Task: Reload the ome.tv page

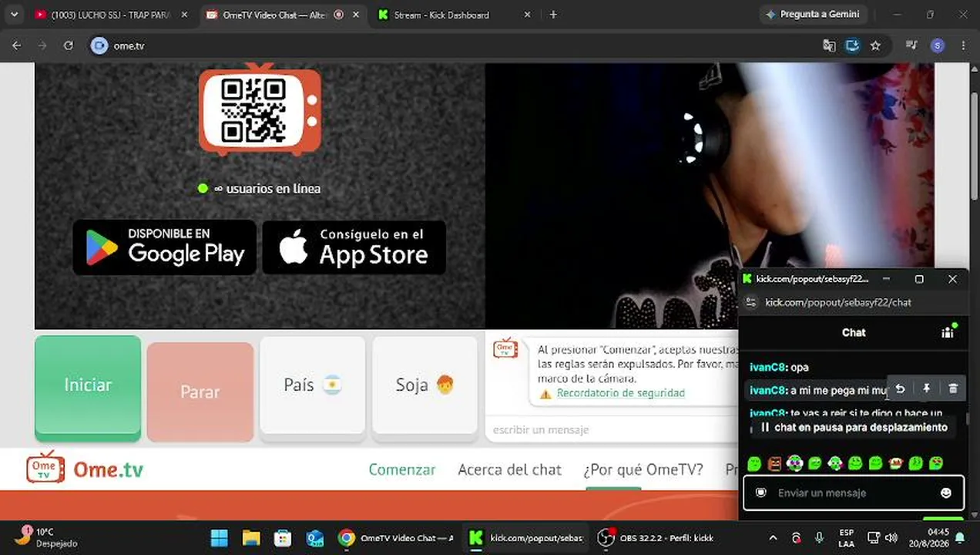Action: pos(68,45)
